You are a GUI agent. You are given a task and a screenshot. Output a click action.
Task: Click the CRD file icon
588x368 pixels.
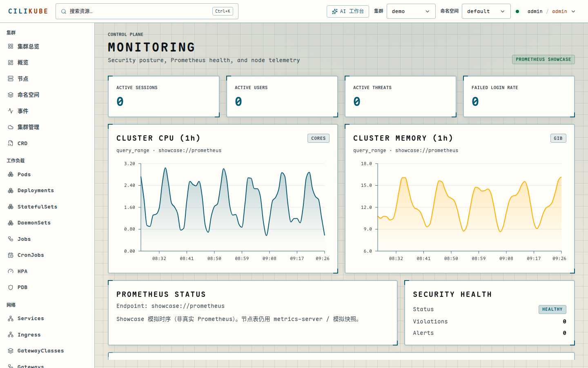(11, 143)
